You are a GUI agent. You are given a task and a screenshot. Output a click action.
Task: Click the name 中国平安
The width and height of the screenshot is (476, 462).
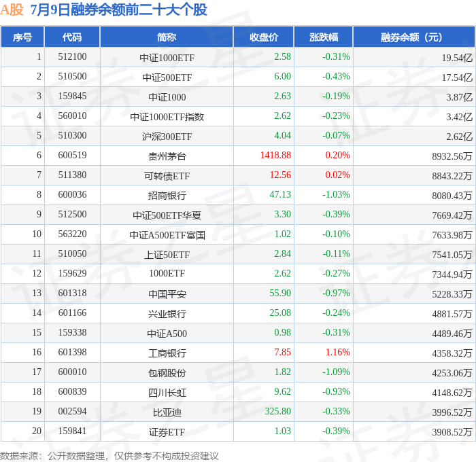point(167,294)
